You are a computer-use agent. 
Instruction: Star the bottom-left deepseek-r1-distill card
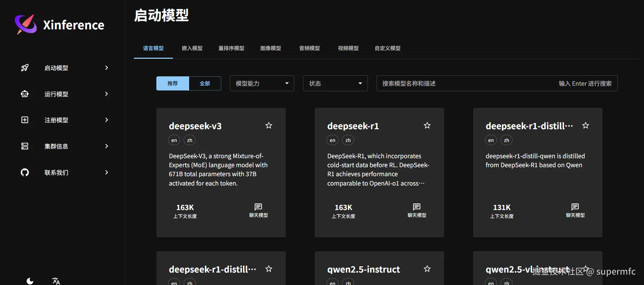269,269
